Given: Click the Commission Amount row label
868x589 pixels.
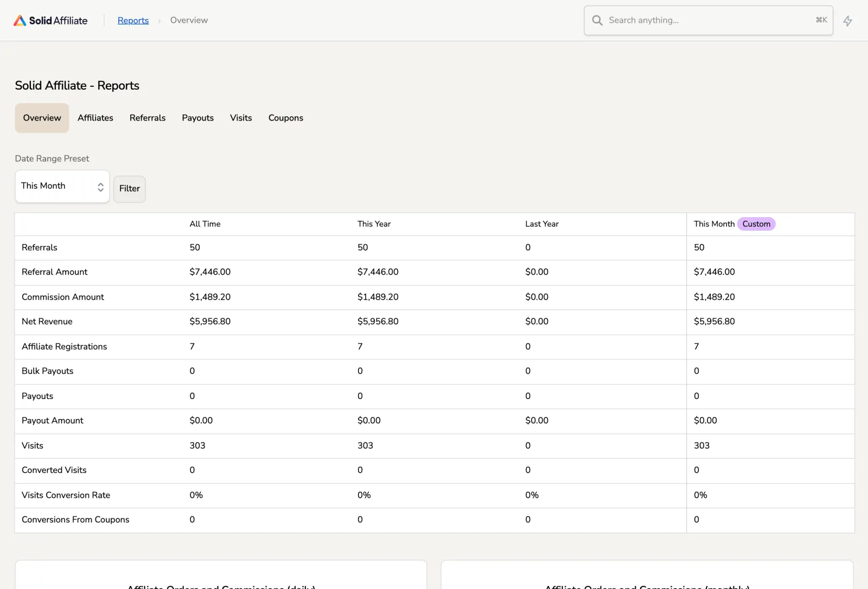Looking at the screenshot, I should click(x=63, y=297).
